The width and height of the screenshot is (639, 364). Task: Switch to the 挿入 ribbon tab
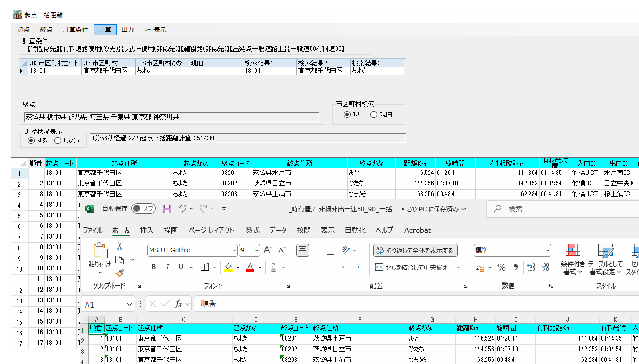click(x=146, y=230)
